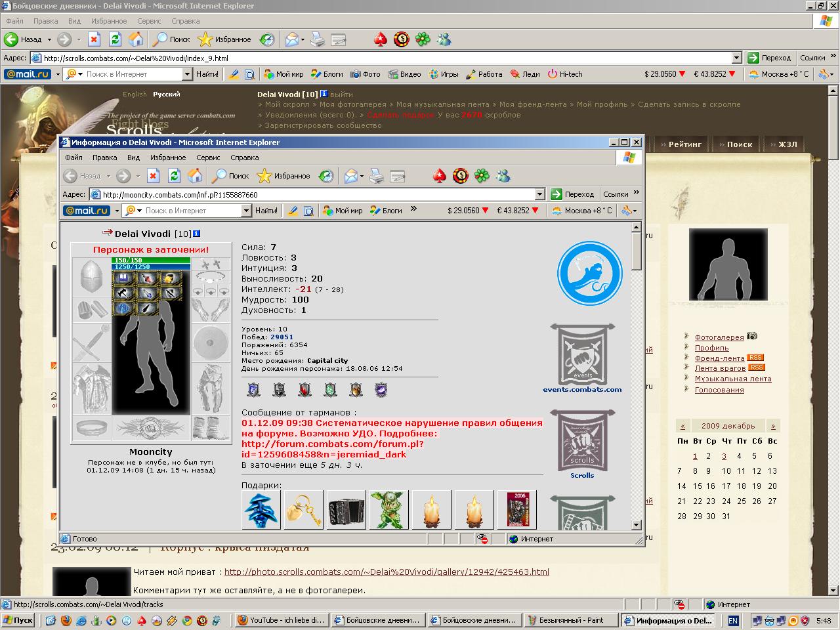Click Найти! in the background window mail.ru toolbar

pos(207,74)
